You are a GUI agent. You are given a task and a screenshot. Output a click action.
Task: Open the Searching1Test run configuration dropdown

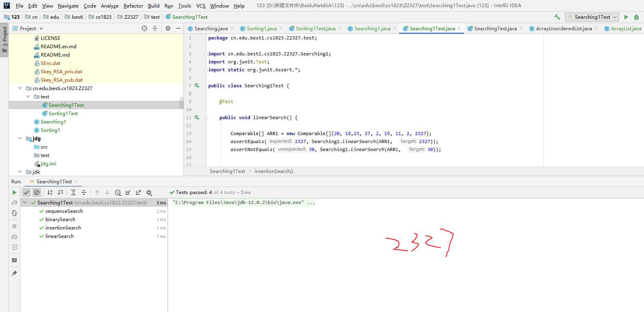pos(592,17)
